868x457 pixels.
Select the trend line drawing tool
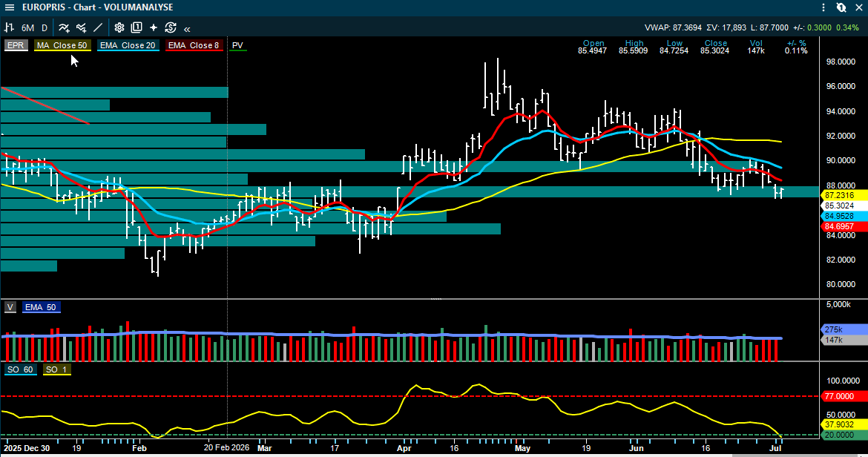pyautogui.click(x=98, y=27)
